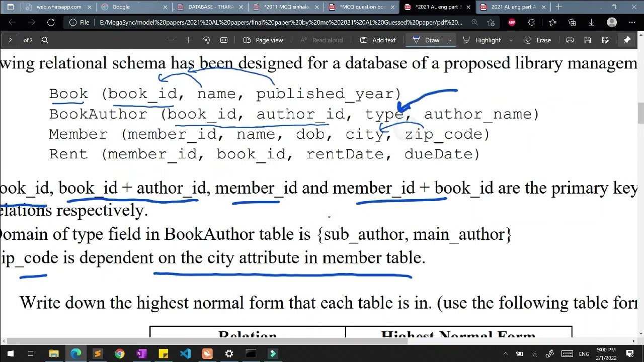Click the ENG language indicator
Image resolution: width=644 pixels, height=362 pixels.
point(584,354)
